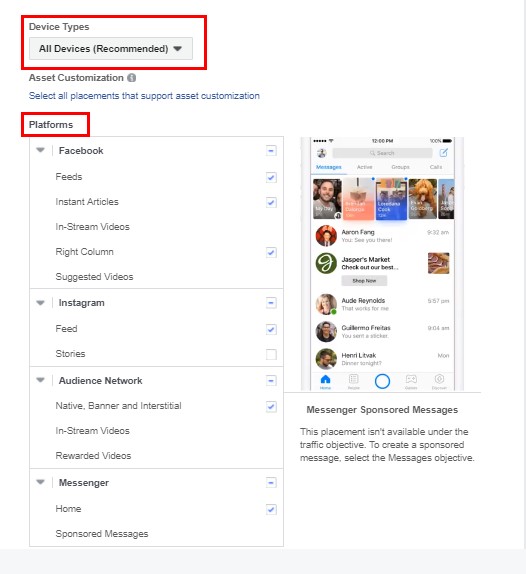Click the Messenger section heading
The width and height of the screenshot is (526, 574).
pos(84,482)
